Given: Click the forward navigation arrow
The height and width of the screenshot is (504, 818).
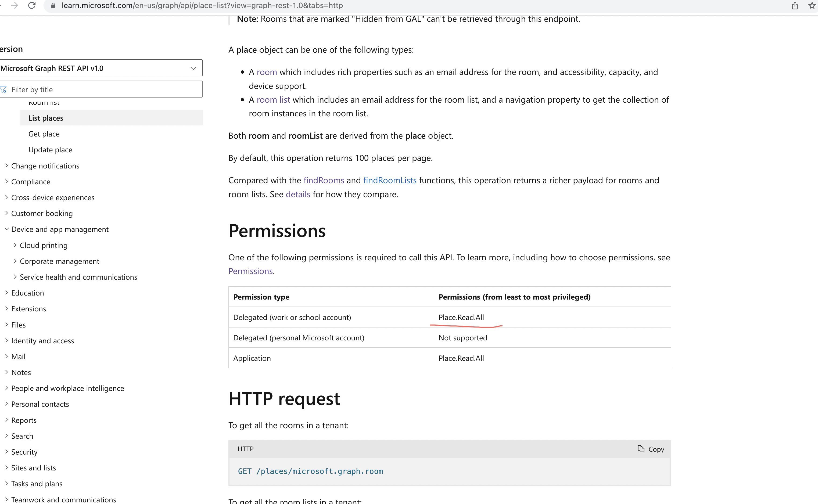Looking at the screenshot, I should point(14,6).
